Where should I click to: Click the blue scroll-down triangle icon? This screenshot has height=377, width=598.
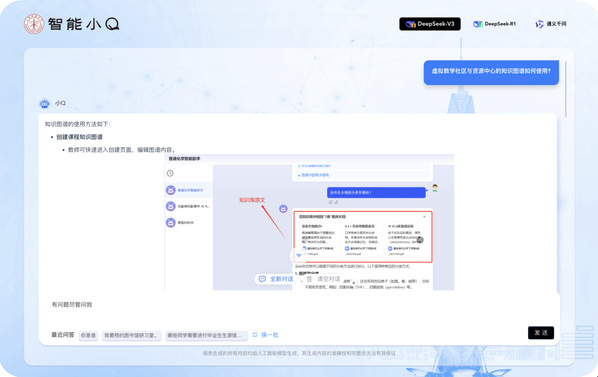pyautogui.click(x=299, y=255)
